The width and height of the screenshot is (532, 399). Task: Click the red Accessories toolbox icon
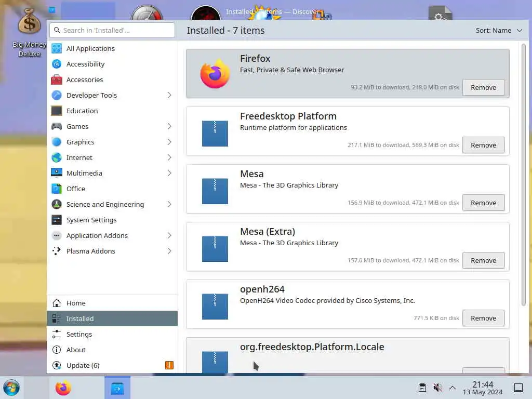[x=57, y=79]
